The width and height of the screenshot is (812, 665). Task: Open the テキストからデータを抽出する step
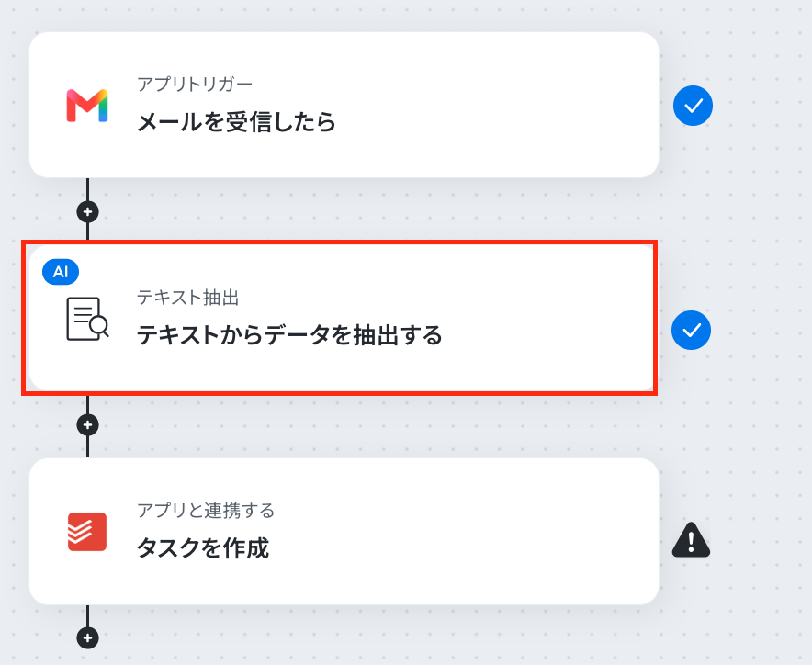tap(342, 318)
